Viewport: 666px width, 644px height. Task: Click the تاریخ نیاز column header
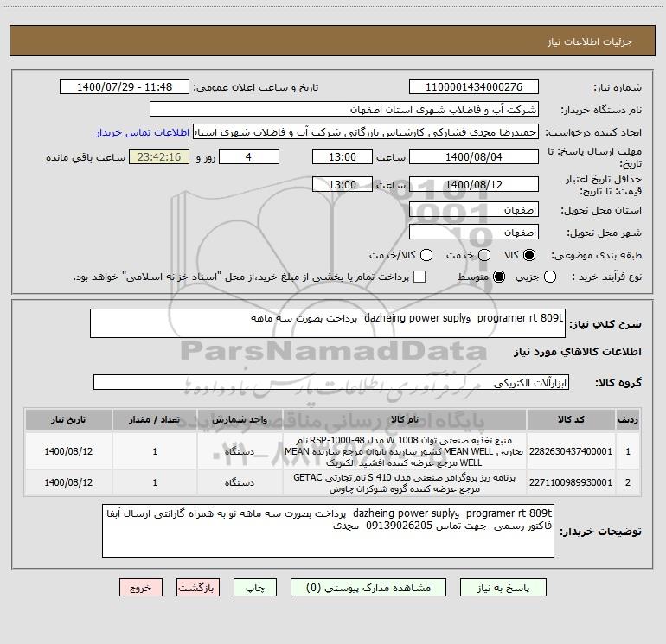(x=68, y=419)
